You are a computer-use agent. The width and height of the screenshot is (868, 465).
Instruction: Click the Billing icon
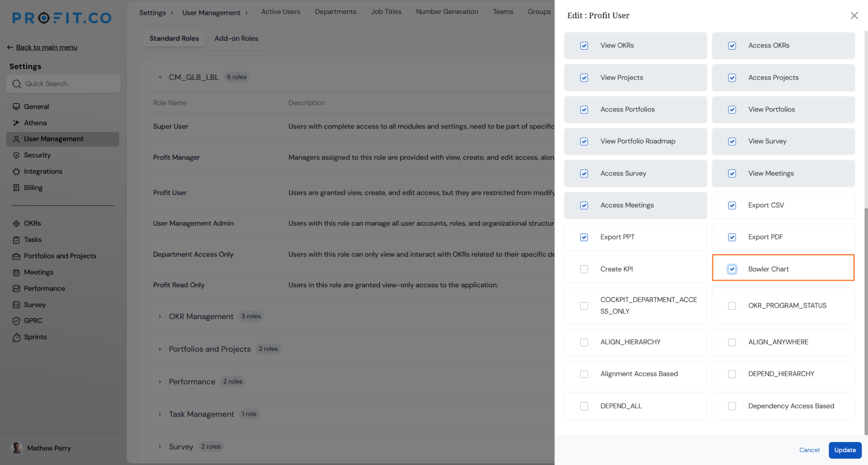tap(16, 188)
